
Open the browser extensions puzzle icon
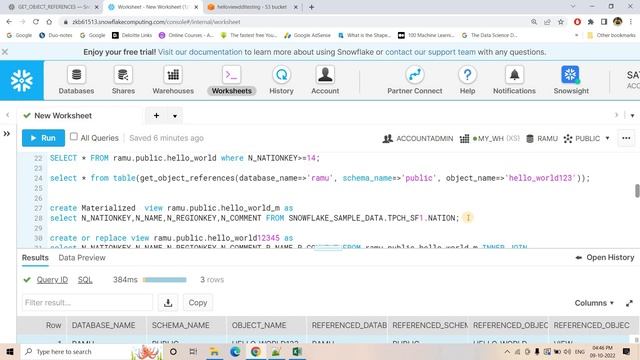591,22
